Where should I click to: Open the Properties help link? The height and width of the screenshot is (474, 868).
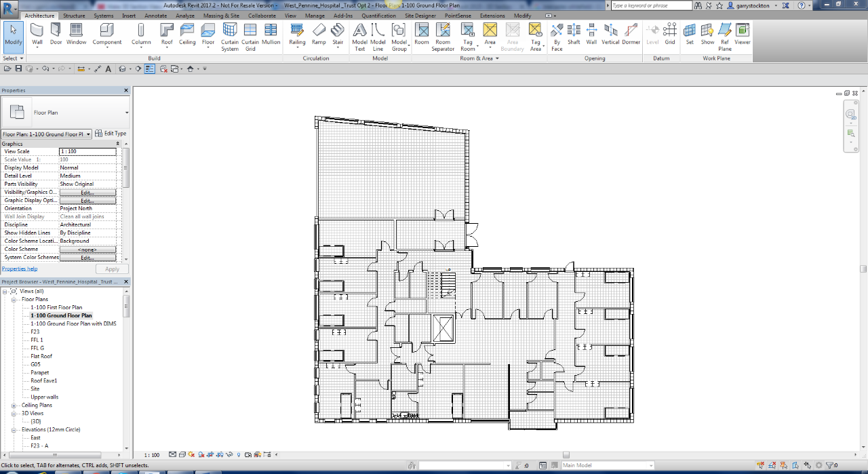coord(20,269)
